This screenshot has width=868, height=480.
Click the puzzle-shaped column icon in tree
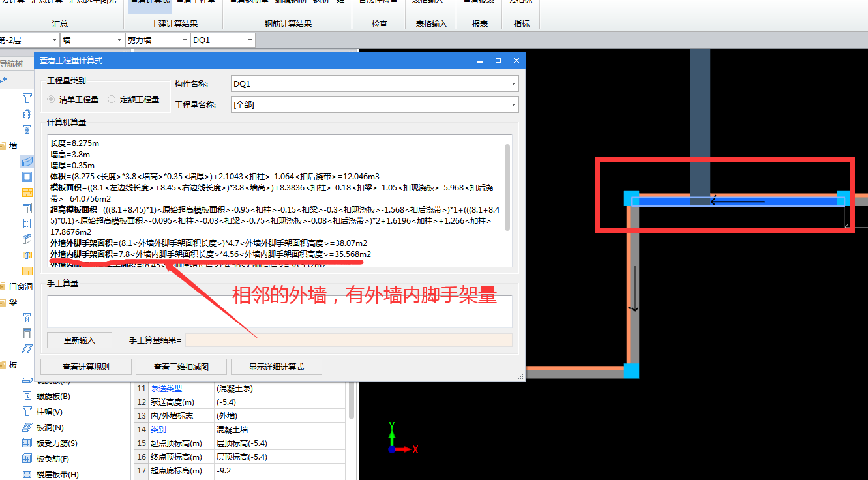point(27,114)
